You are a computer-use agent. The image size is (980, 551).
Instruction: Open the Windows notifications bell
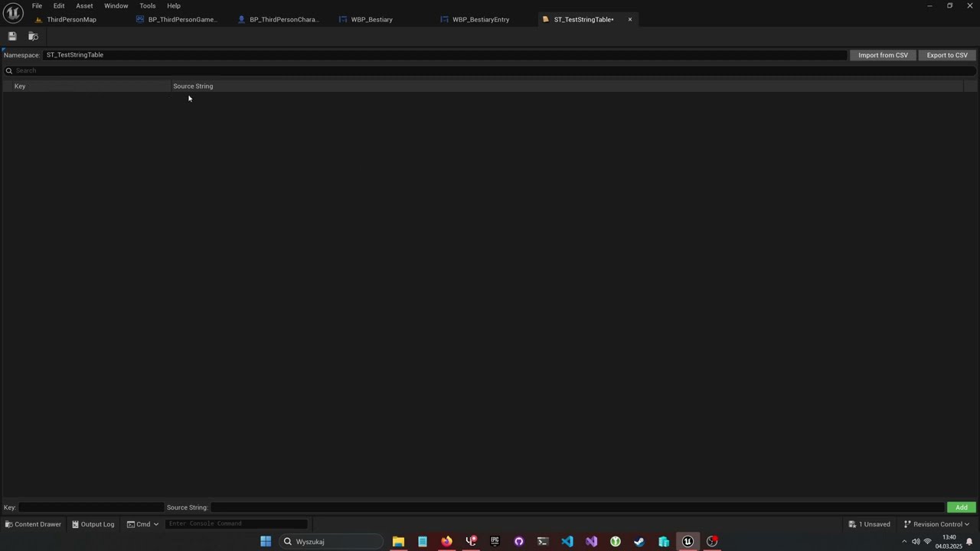click(969, 542)
